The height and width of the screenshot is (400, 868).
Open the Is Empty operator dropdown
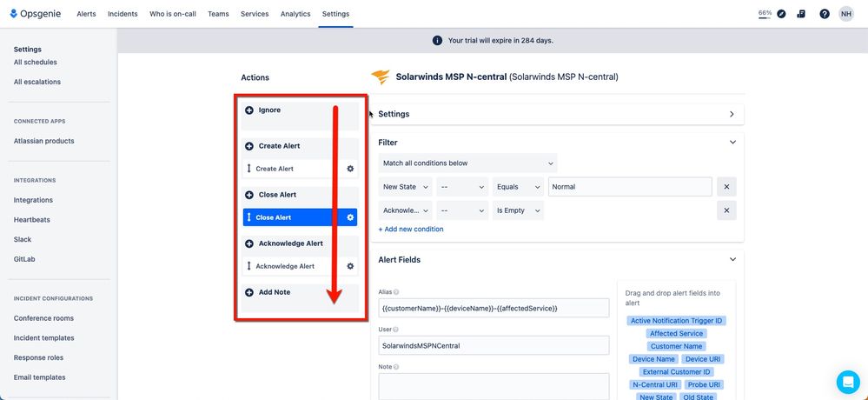[x=518, y=210]
